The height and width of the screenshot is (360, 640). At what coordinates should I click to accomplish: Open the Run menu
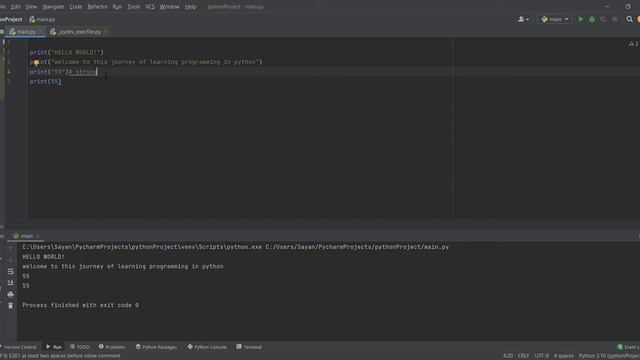tap(117, 7)
